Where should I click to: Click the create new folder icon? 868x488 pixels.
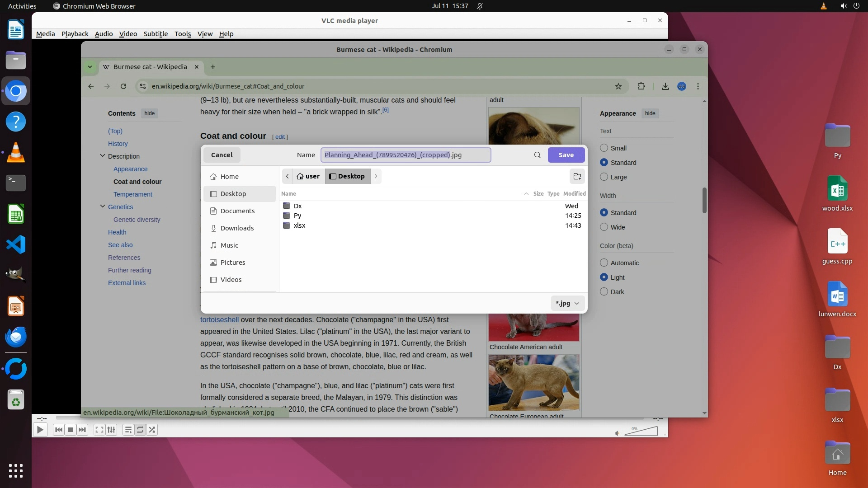(577, 176)
